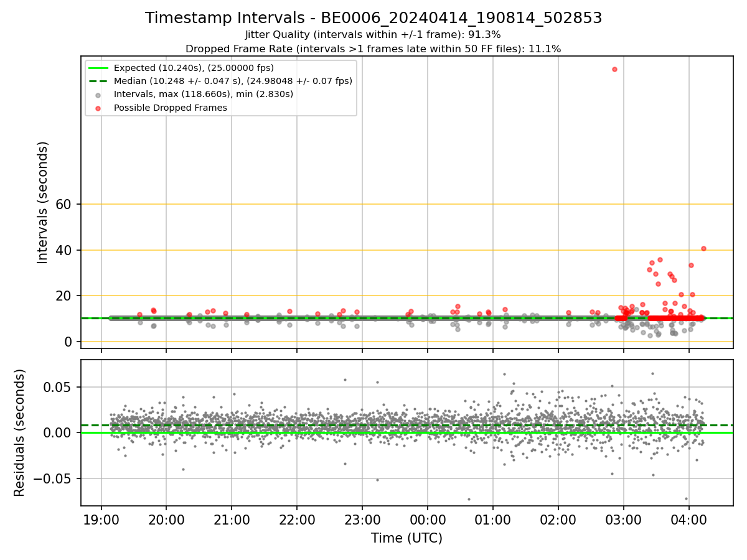Click the "04:00" time tick label
The width and height of the screenshot is (747, 560).
click(688, 520)
